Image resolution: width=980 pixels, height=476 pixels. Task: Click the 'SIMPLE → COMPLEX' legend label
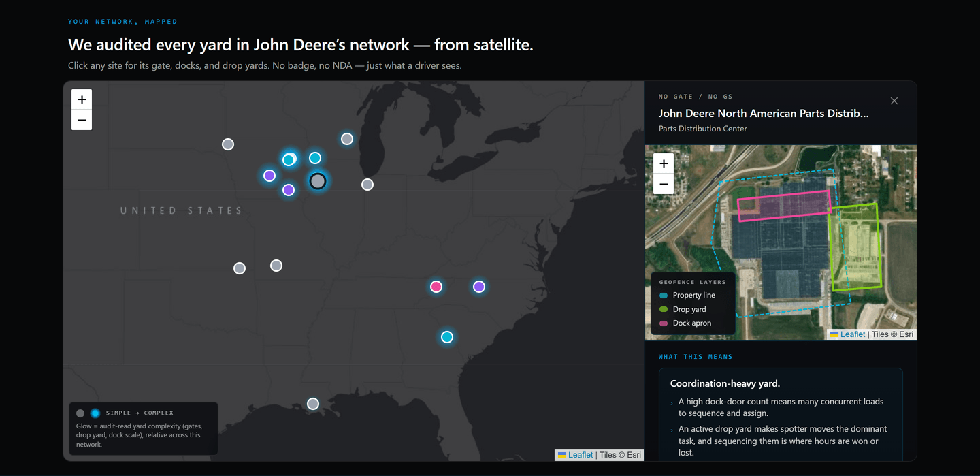pyautogui.click(x=140, y=413)
